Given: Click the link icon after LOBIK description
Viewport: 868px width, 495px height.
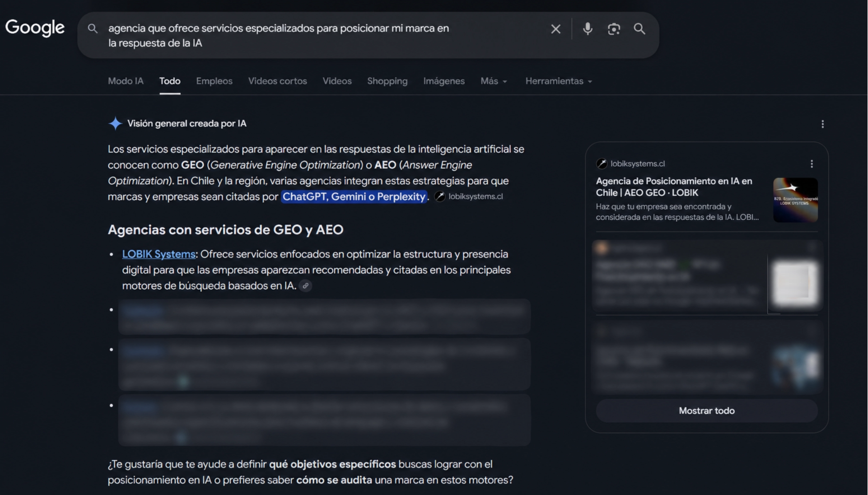Looking at the screenshot, I should pyautogui.click(x=305, y=286).
